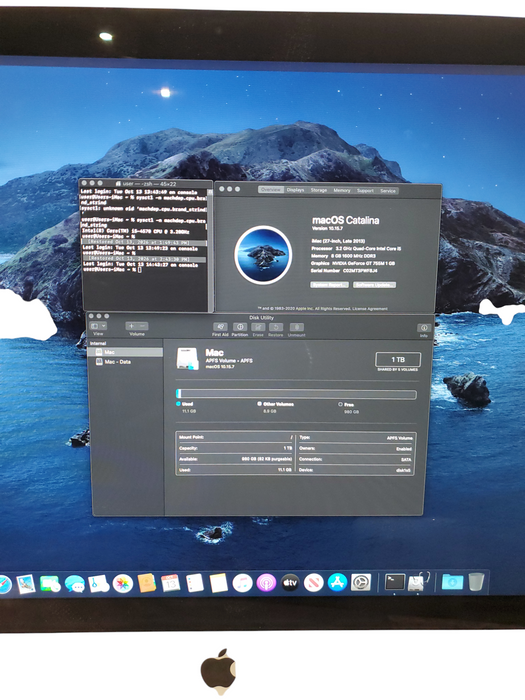Click the Terminal window title bar
525x700 pixels.
coord(146,183)
